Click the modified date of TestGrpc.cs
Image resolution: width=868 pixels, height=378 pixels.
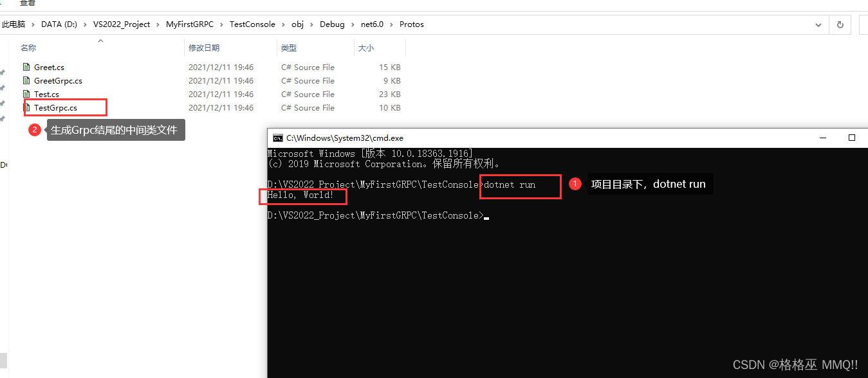(221, 107)
